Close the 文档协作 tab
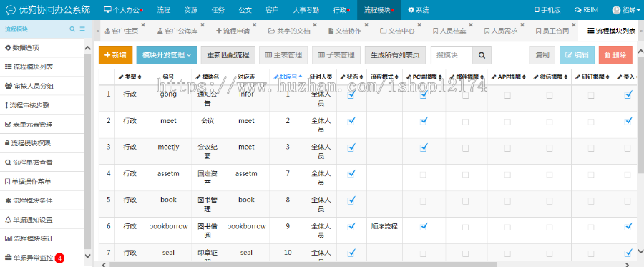 pyautogui.click(x=366, y=24)
